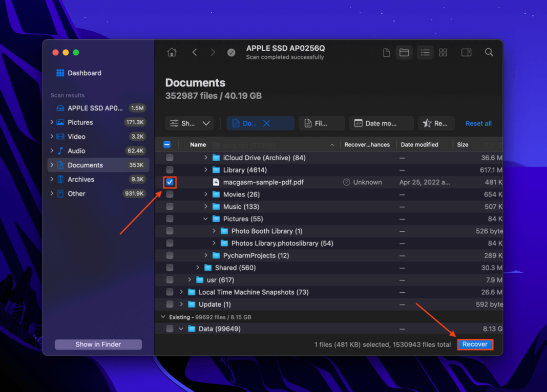Select the Documents category in the sidebar
The image size is (547, 392).
click(x=85, y=165)
